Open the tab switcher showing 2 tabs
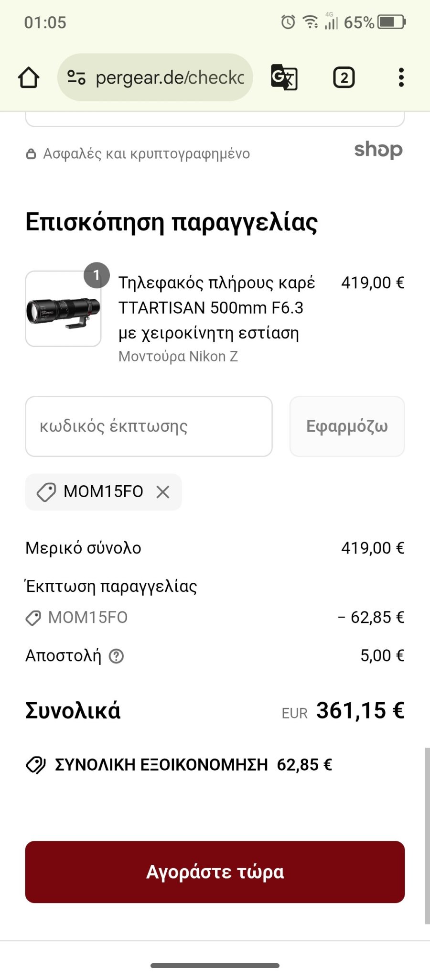Image resolution: width=430 pixels, height=980 pixels. click(344, 77)
